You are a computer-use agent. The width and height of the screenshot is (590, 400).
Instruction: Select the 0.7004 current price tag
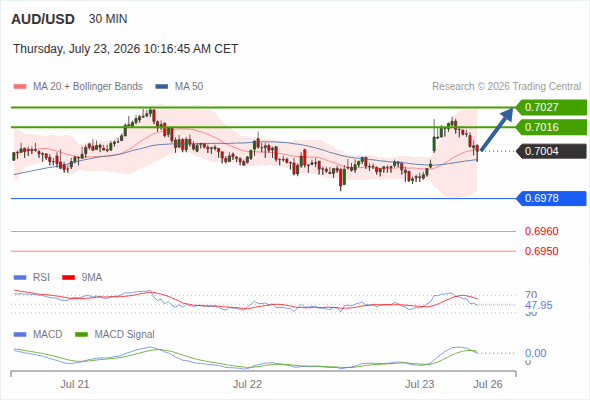[x=552, y=151]
